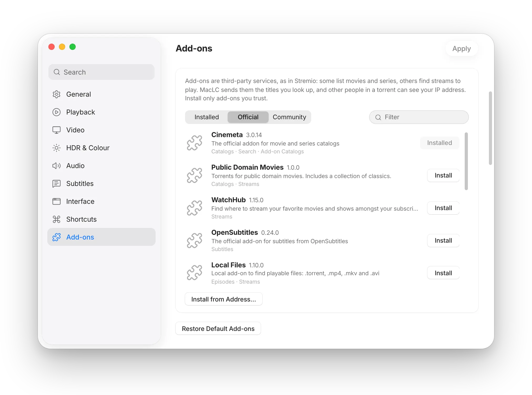532x395 pixels.
Task: Switch to the Community tab
Action: click(x=289, y=117)
